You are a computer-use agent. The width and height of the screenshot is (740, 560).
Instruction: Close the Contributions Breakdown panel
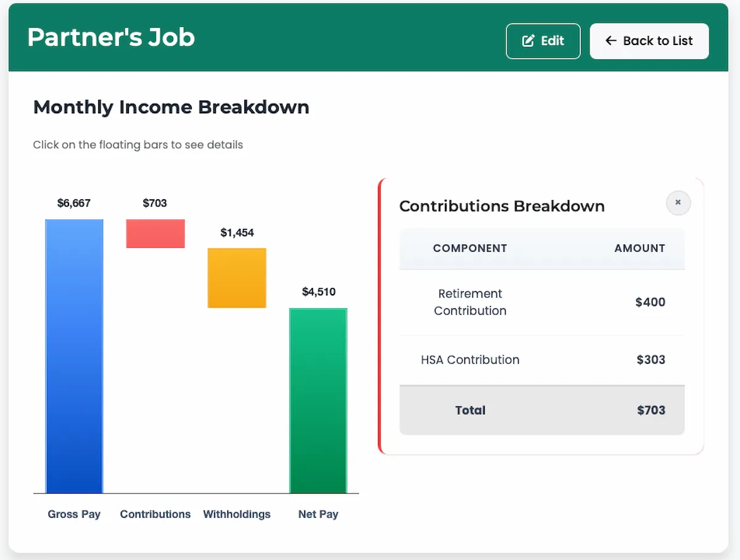point(678,203)
